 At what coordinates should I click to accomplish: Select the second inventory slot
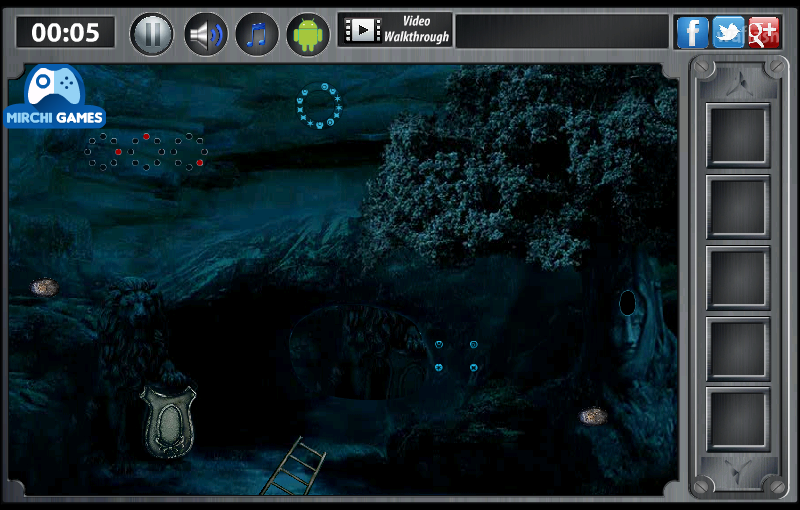(x=738, y=207)
